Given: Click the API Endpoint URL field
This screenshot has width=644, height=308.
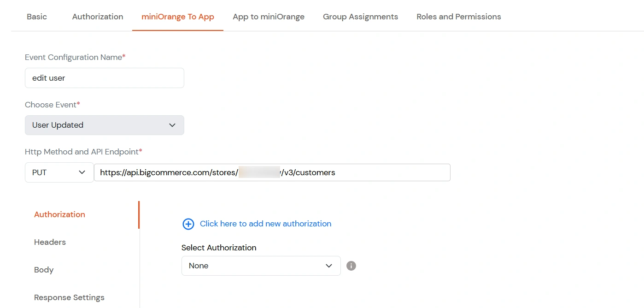Looking at the screenshot, I should point(272,172).
